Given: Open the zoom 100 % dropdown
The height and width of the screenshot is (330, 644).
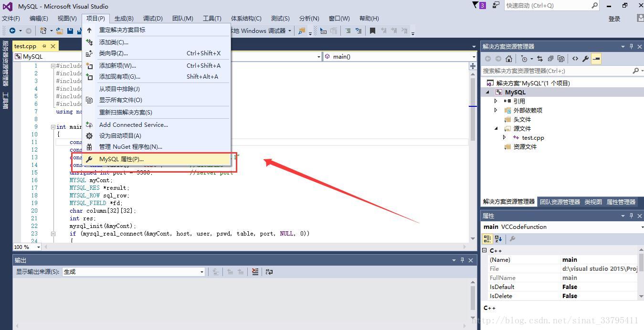Looking at the screenshot, I should point(38,247).
